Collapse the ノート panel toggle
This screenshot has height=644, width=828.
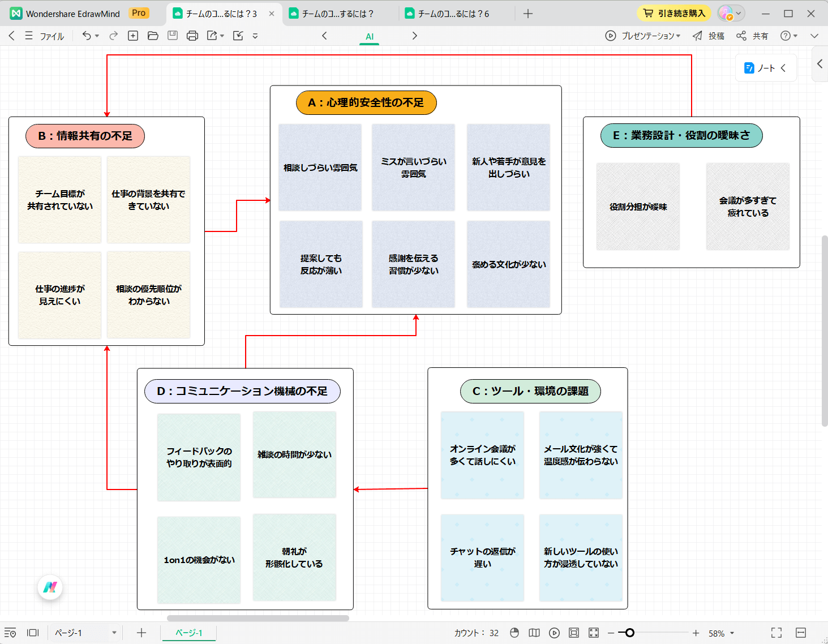(x=783, y=68)
